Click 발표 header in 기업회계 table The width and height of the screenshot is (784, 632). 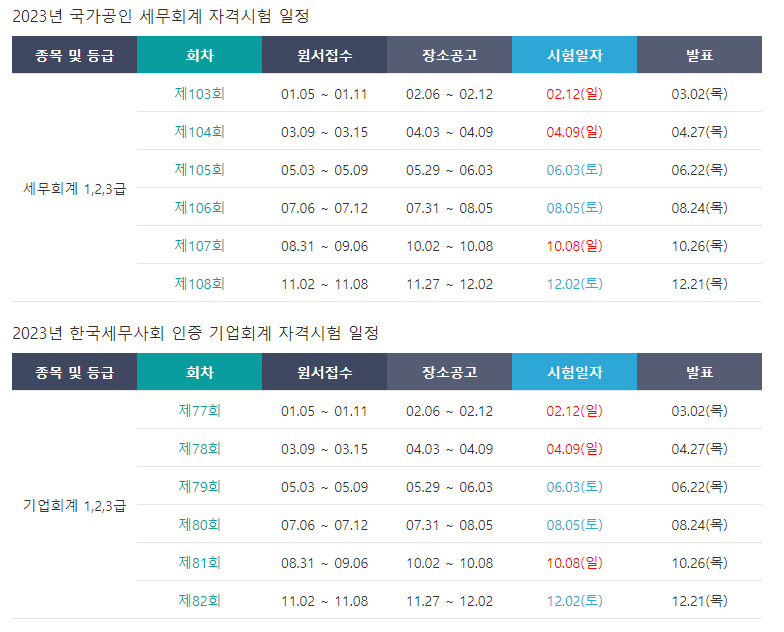(700, 372)
